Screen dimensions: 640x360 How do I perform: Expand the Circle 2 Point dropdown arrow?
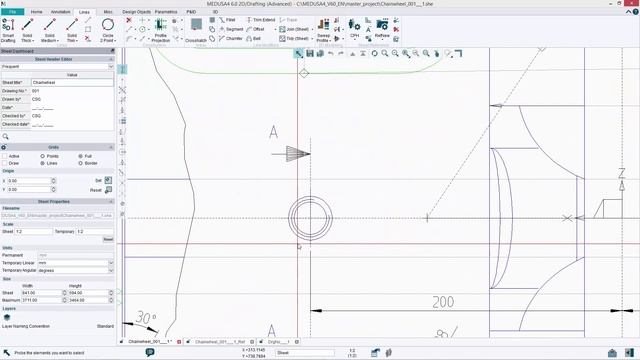115,41
